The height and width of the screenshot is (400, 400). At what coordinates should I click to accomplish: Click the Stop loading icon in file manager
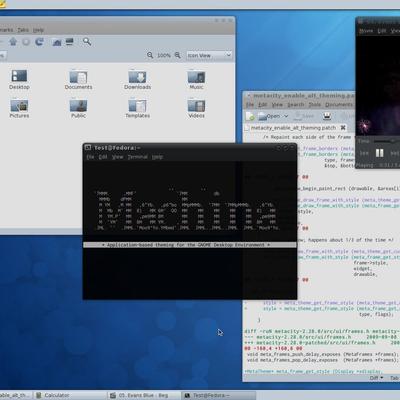26,42
